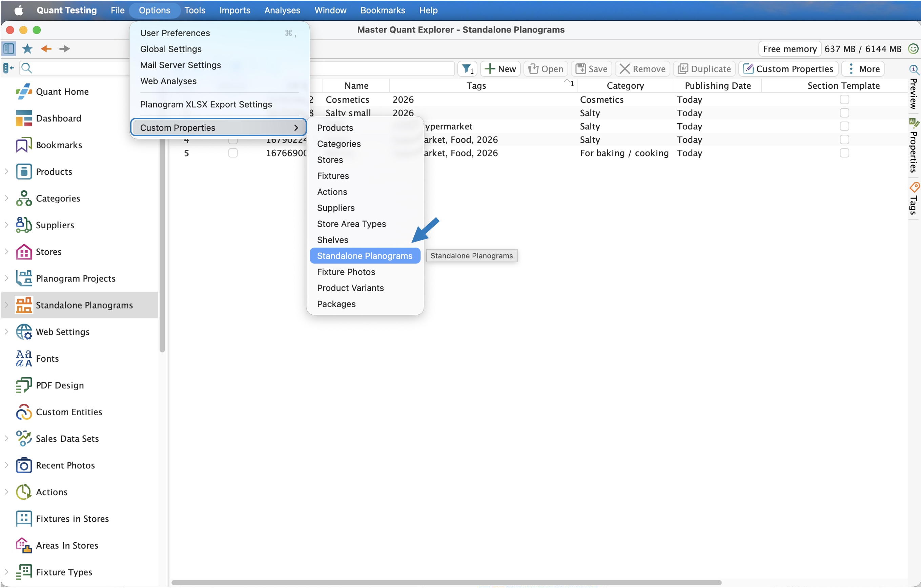
Task: Expand the Planogram Projects node
Action: point(6,279)
